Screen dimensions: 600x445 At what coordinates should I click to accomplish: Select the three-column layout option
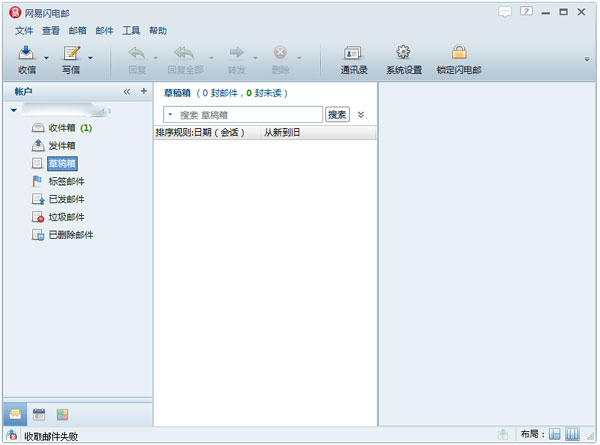pos(574,434)
